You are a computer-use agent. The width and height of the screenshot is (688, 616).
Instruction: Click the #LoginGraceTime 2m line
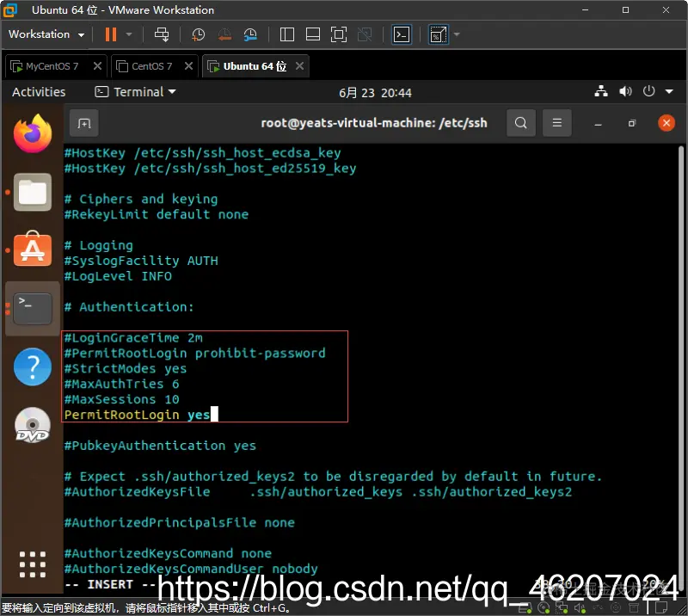pyautogui.click(x=133, y=337)
